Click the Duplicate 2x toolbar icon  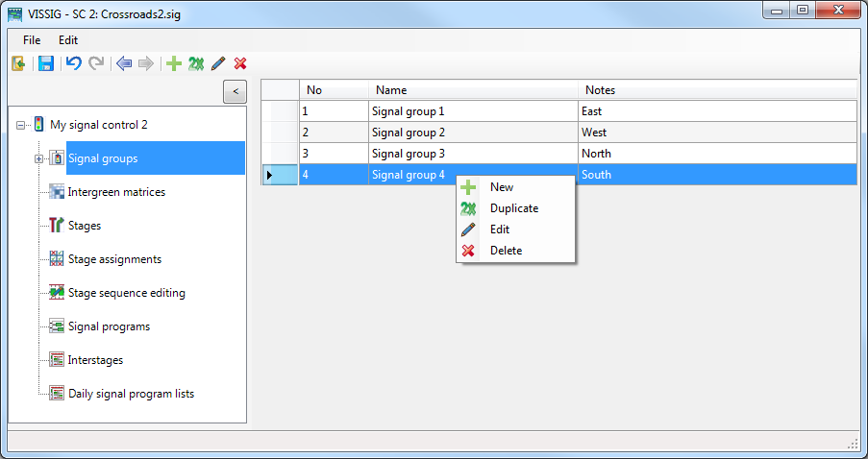(x=196, y=63)
